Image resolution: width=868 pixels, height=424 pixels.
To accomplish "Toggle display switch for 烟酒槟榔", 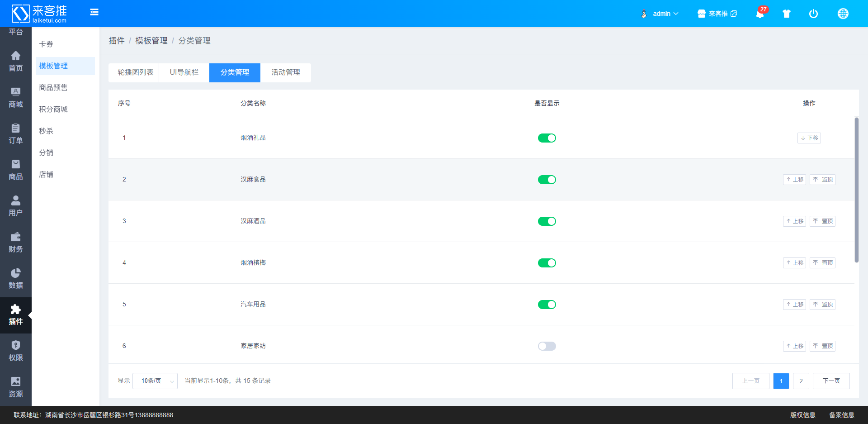I will pyautogui.click(x=547, y=263).
